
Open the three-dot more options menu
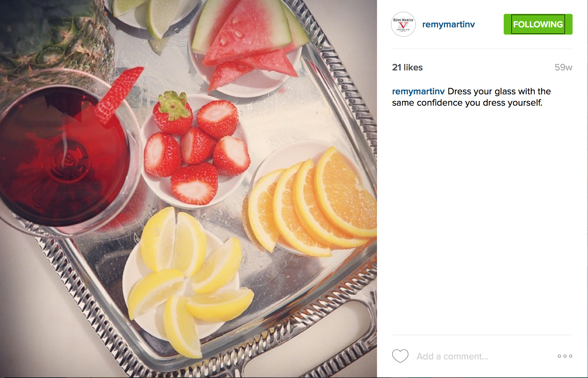(565, 356)
